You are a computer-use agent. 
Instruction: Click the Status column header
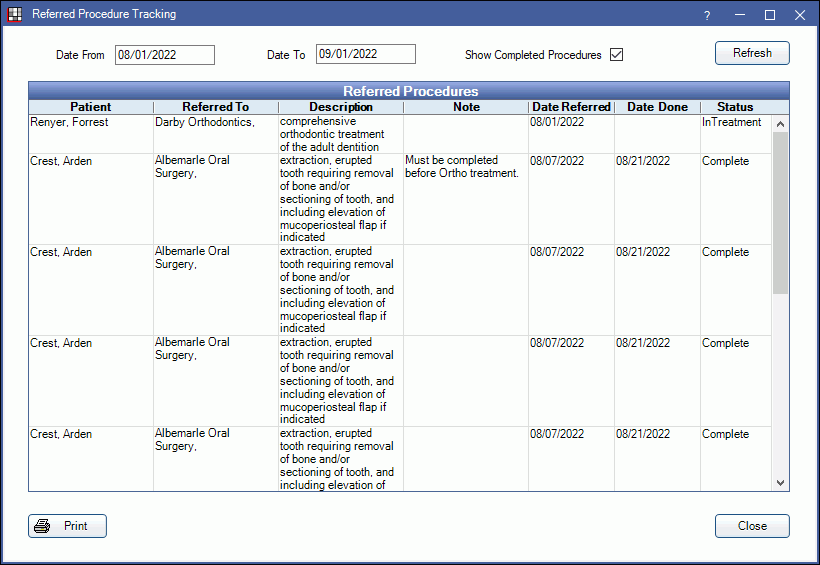735,107
